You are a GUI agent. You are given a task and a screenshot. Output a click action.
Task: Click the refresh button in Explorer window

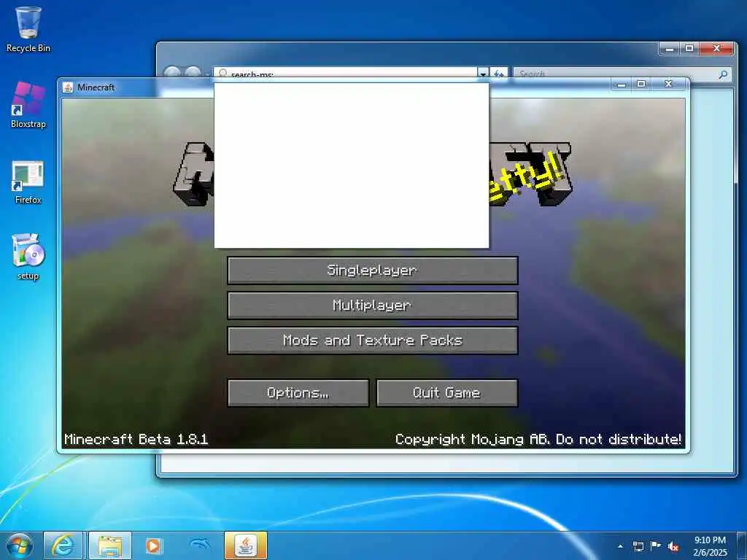(x=499, y=74)
